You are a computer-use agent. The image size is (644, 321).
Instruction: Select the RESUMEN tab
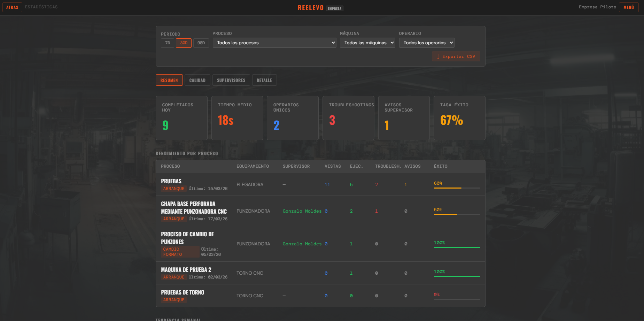click(x=169, y=80)
